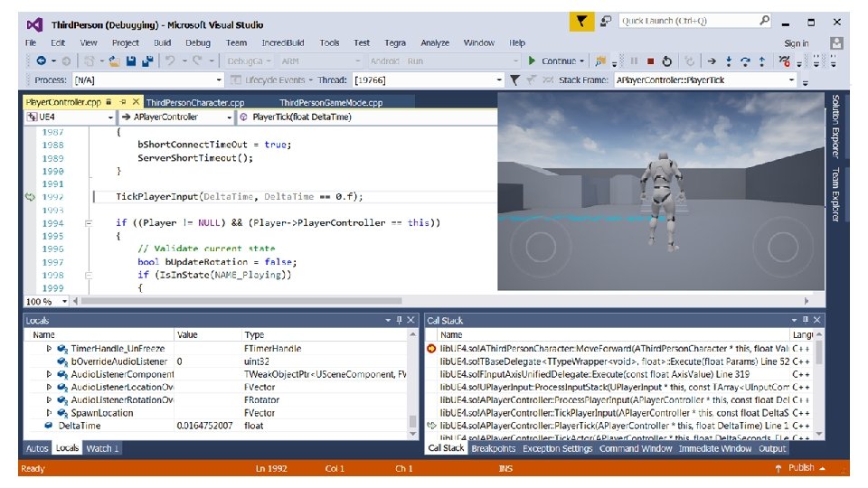Close the PlayerController.cpp tab
This screenshot has width=868, height=488.
coord(136,102)
